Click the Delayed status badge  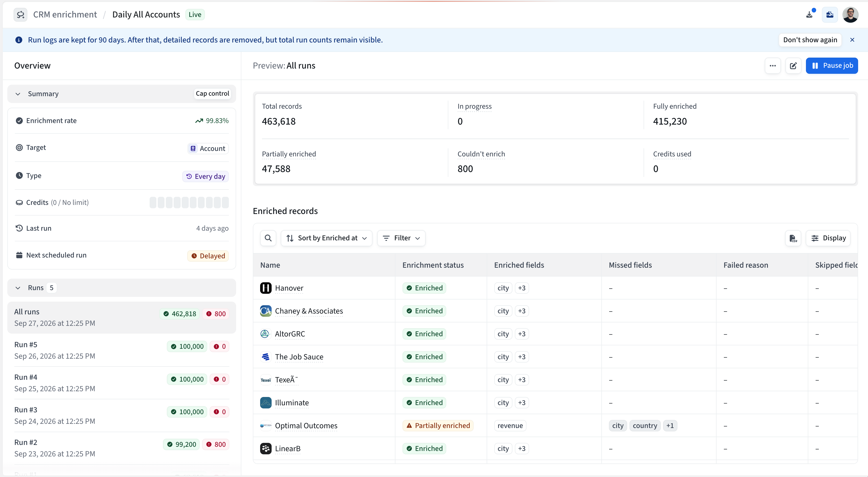(208, 256)
